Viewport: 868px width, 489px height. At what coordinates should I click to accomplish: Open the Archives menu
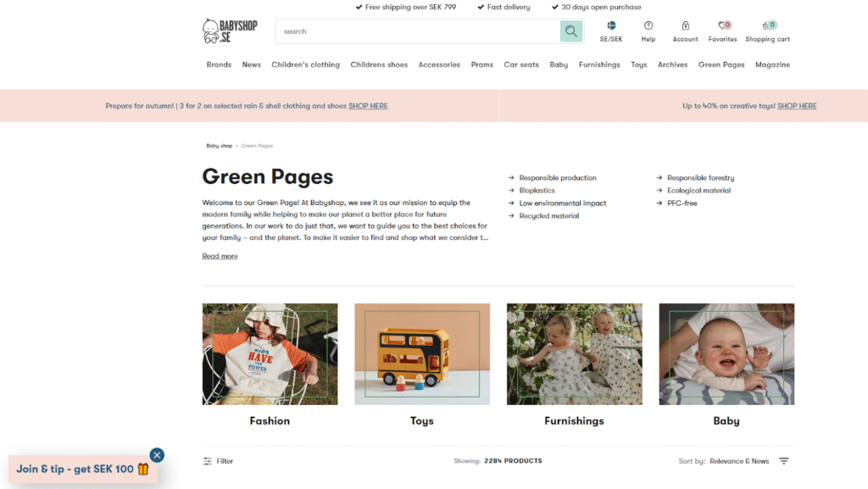(672, 64)
